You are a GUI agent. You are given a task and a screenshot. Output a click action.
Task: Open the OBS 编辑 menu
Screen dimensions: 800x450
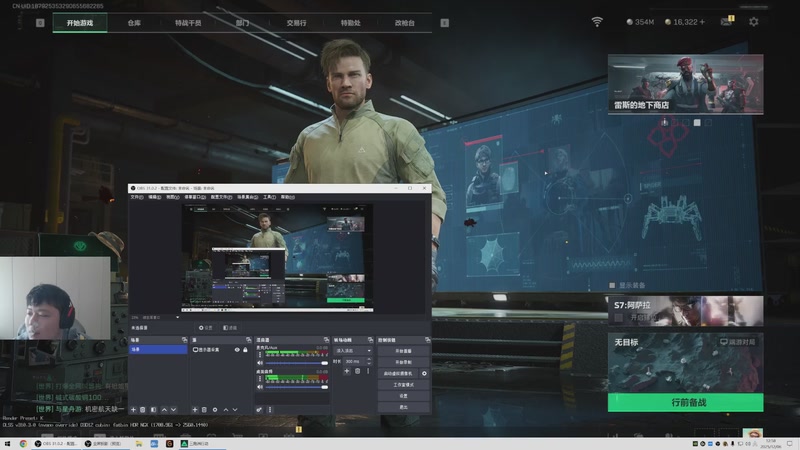pos(155,197)
